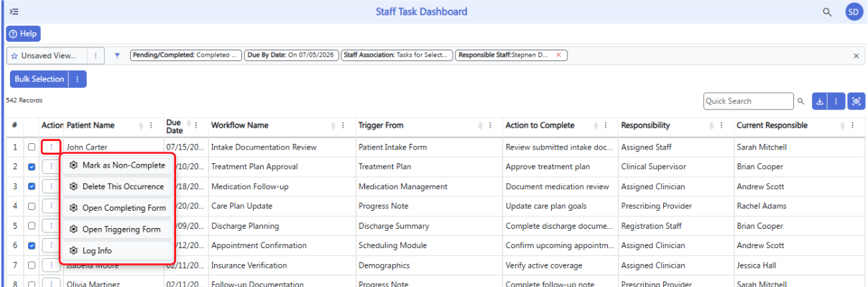The image size is (868, 287).
Task: Click the Bulk Selection button
Action: point(40,79)
